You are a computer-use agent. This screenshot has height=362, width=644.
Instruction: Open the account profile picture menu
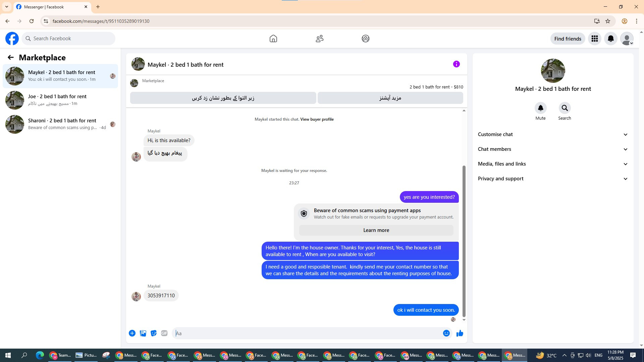[627, 39]
